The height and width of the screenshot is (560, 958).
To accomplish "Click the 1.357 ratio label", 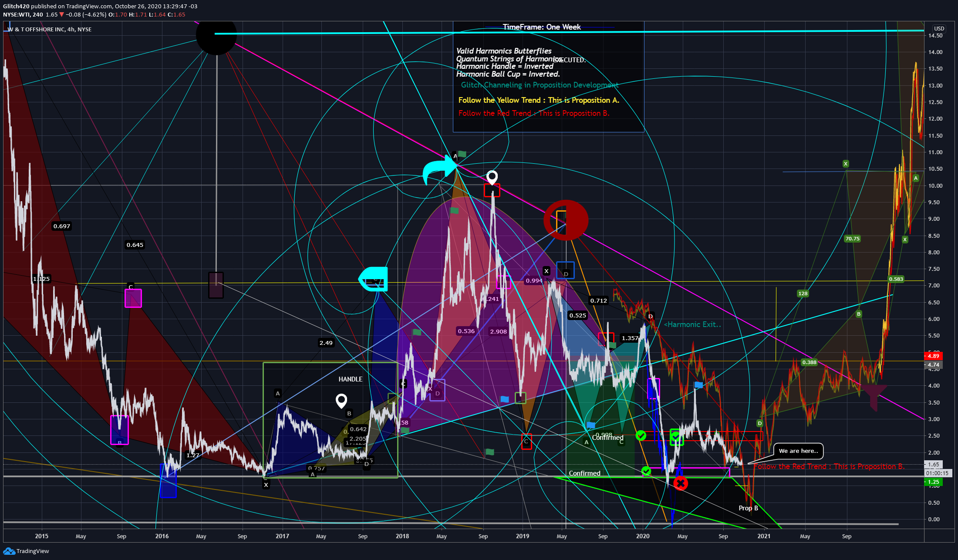I will [x=630, y=338].
